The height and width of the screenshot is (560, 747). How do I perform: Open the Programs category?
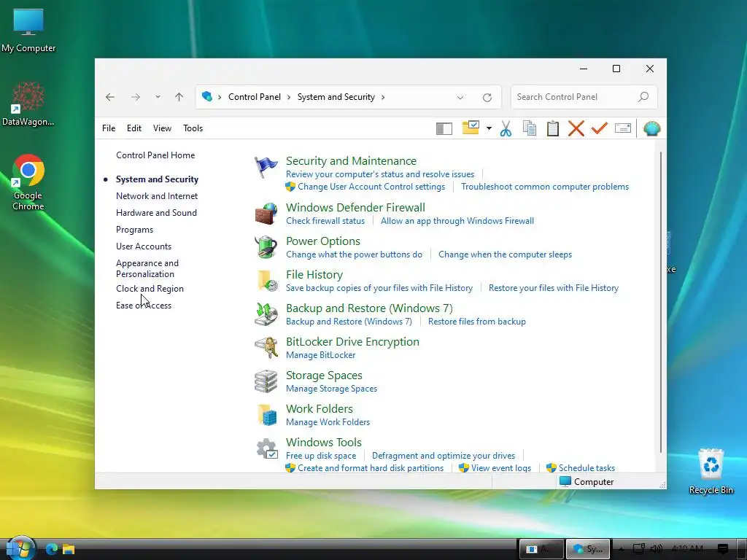pos(134,230)
